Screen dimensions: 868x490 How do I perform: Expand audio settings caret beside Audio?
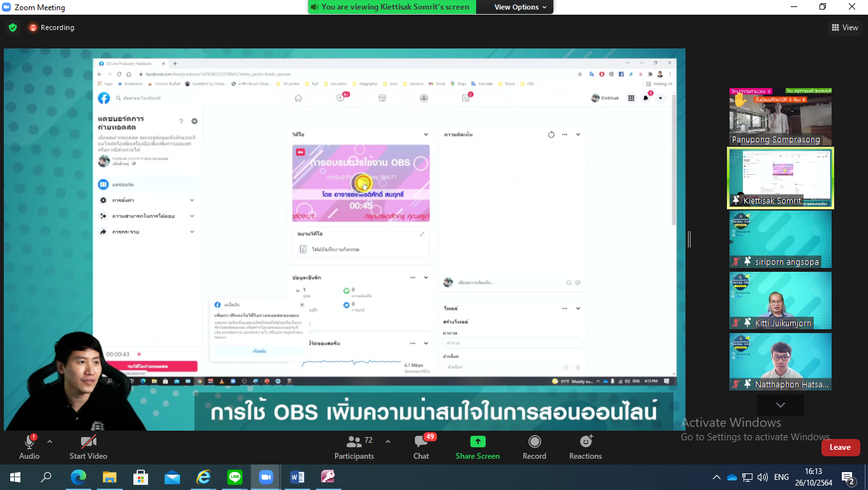[50, 441]
